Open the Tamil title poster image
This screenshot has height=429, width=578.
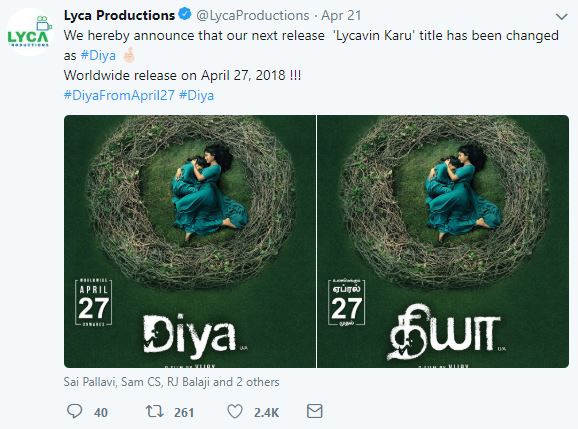(x=443, y=241)
